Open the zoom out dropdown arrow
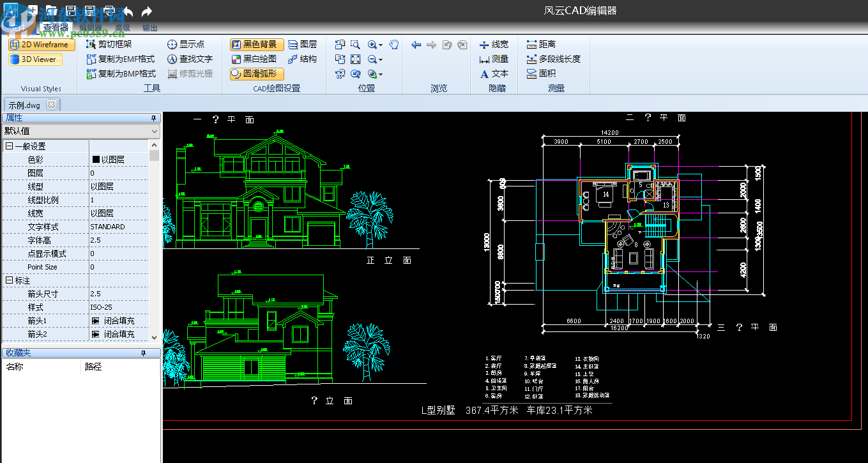This screenshot has height=463, width=868. pyautogui.click(x=380, y=59)
